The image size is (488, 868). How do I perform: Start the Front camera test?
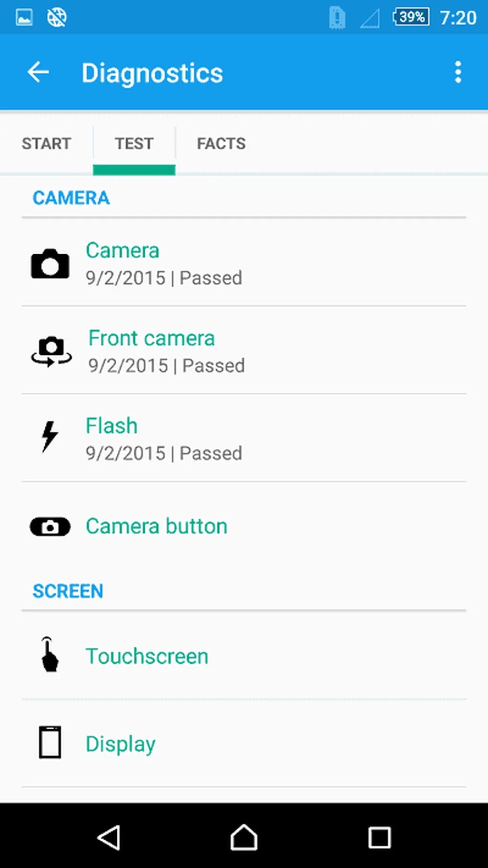166,351
